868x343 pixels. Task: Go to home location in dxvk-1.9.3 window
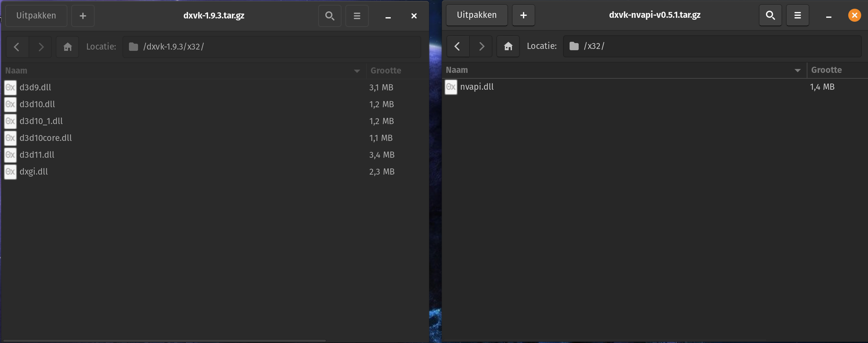click(67, 47)
